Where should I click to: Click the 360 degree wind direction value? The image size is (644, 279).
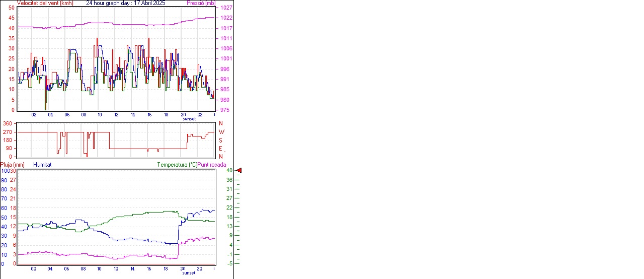7,123
